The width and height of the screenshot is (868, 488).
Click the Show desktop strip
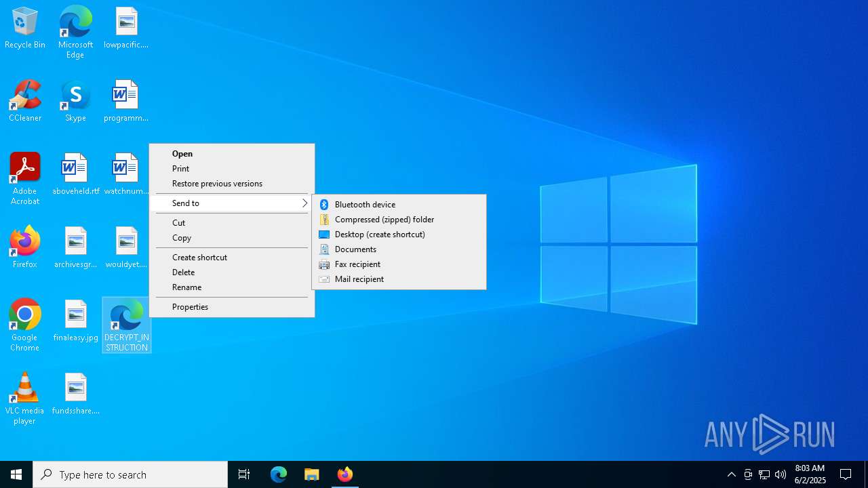866,474
